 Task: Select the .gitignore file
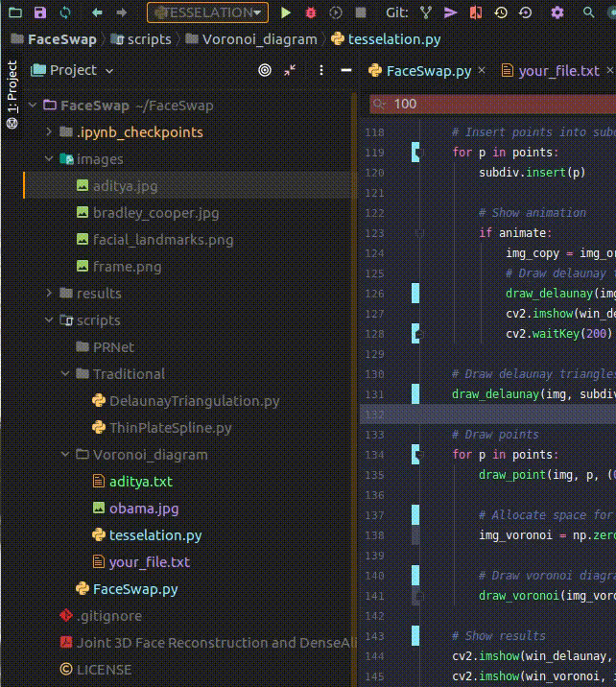[109, 616]
